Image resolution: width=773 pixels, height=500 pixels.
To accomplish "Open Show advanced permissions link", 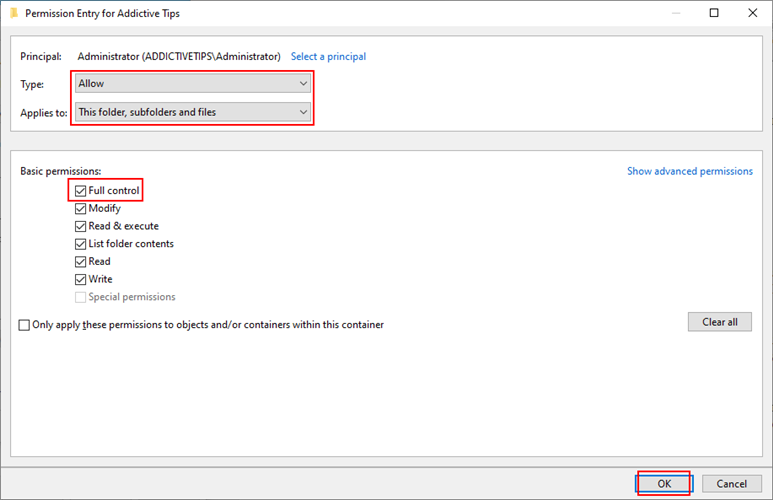I will click(x=690, y=171).
